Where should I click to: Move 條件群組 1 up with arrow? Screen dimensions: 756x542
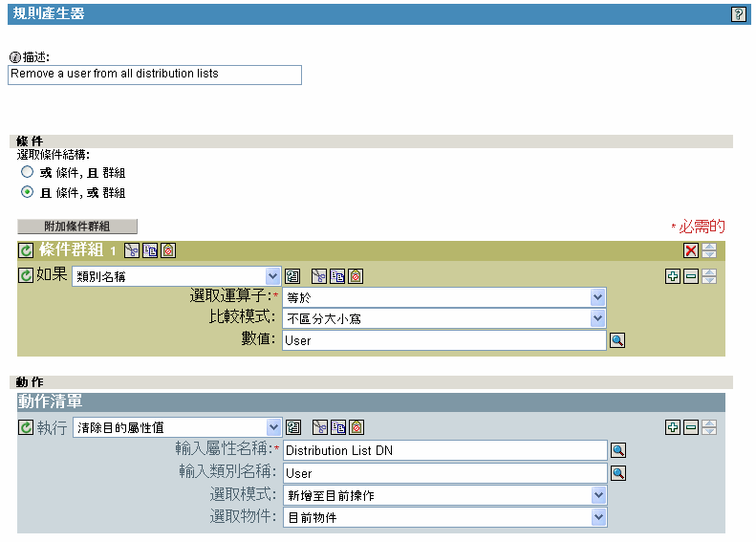[709, 247]
